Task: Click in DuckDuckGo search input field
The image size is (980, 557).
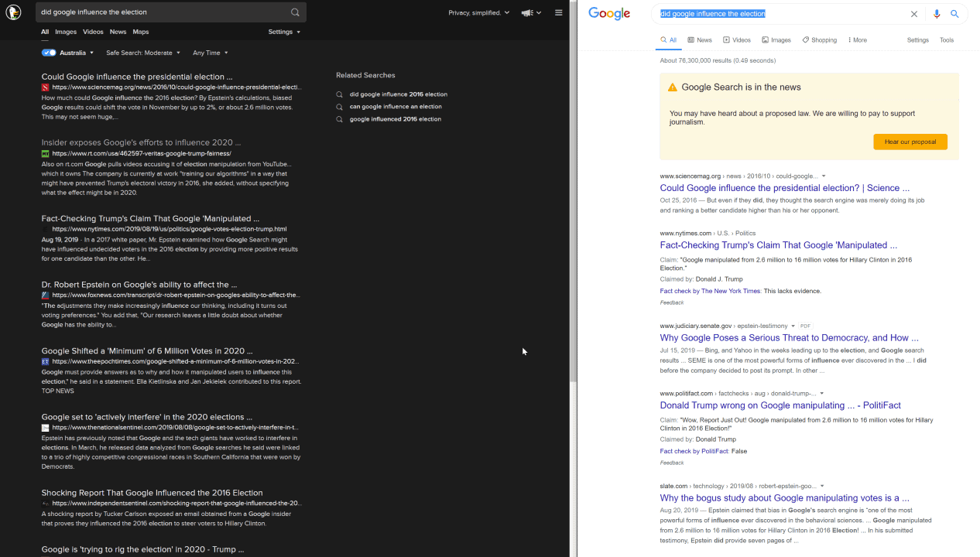Action: tap(163, 12)
